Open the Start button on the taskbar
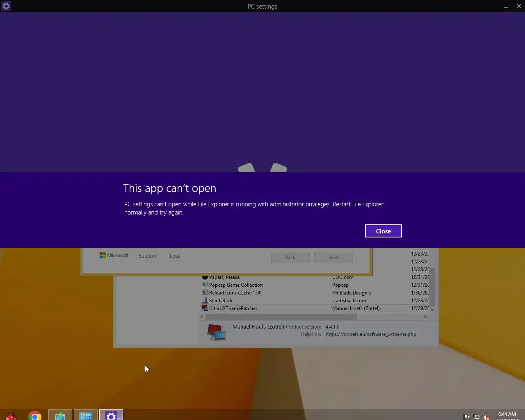 [11, 416]
